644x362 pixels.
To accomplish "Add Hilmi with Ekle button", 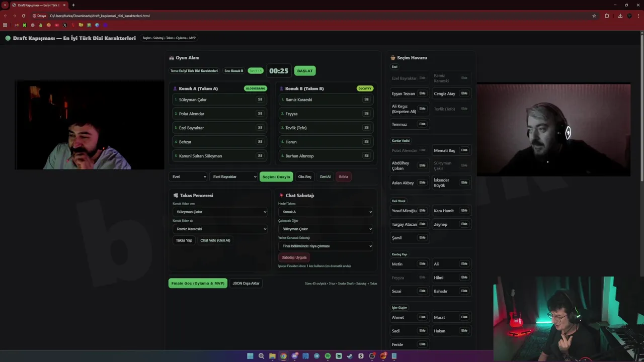I will 464,278.
